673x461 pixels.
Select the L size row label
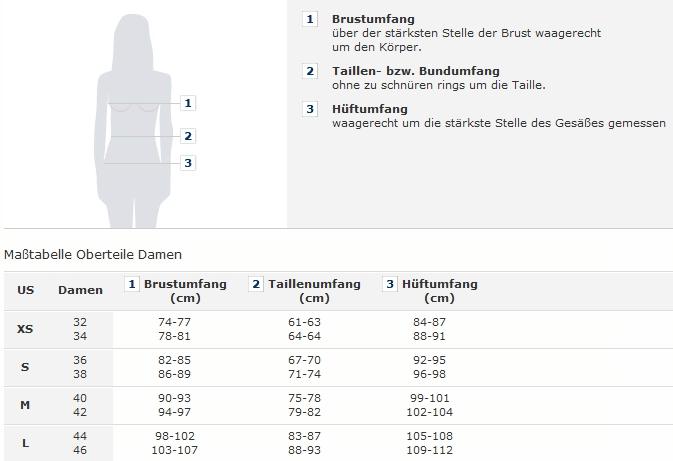point(25,443)
